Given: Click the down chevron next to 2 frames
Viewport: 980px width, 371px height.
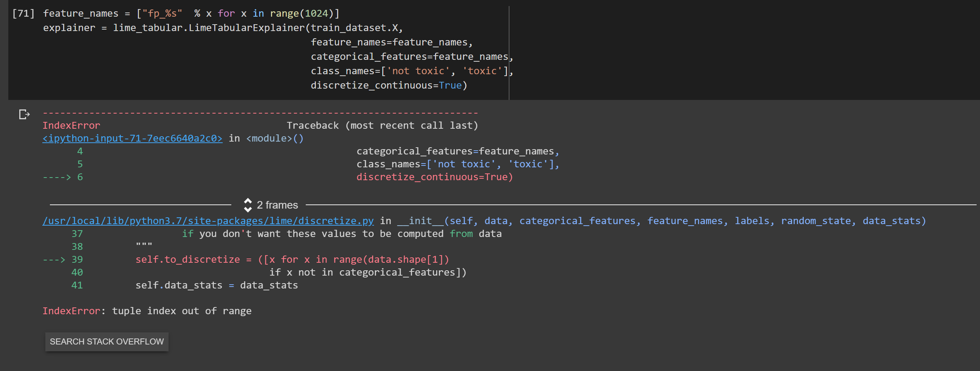Looking at the screenshot, I should click(248, 209).
